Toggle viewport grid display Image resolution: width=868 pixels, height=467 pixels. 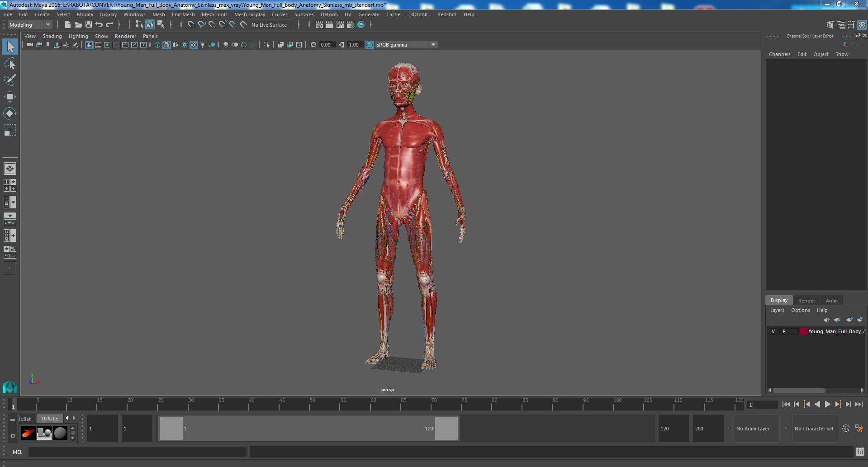pyautogui.click(x=89, y=45)
